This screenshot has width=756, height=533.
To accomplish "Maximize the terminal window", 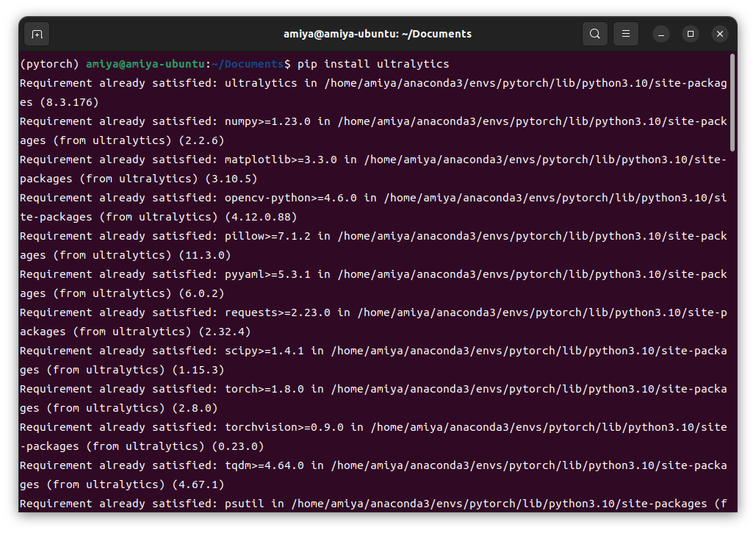I will click(690, 34).
